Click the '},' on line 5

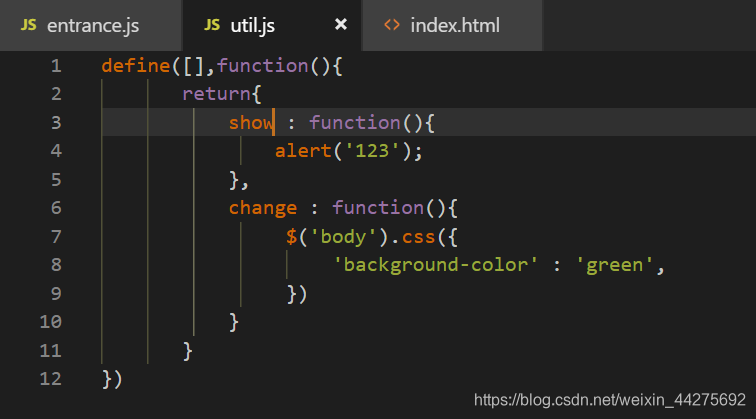(239, 180)
